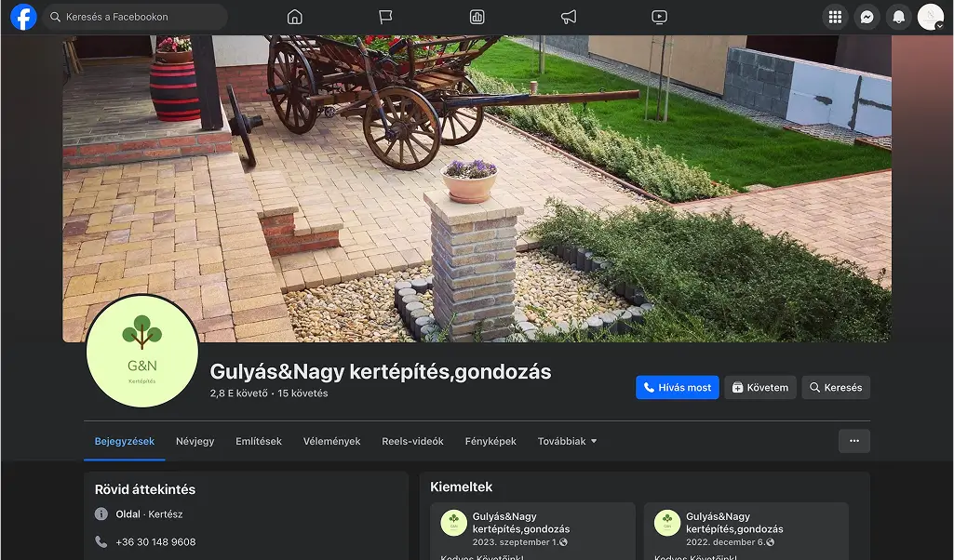Open the G&N page profile picture

[142, 352]
